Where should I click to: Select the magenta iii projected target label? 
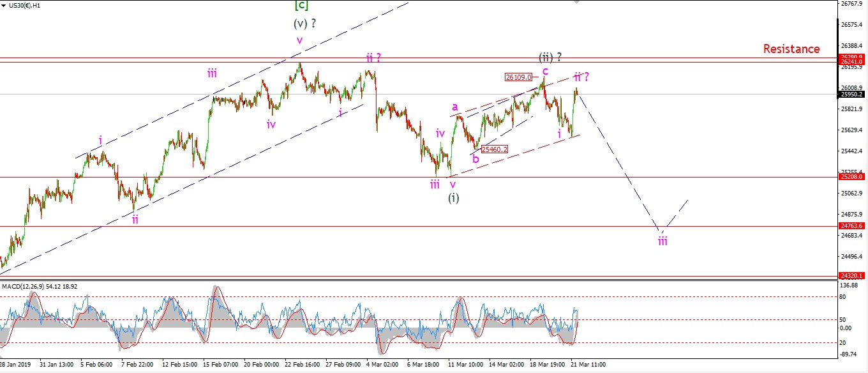coord(662,241)
